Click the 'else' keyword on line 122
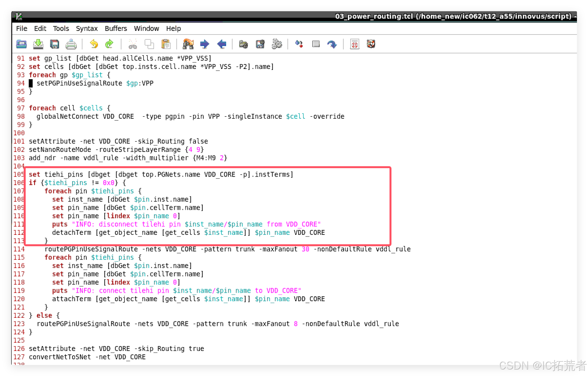This screenshot has height=376, width=588. (44, 316)
